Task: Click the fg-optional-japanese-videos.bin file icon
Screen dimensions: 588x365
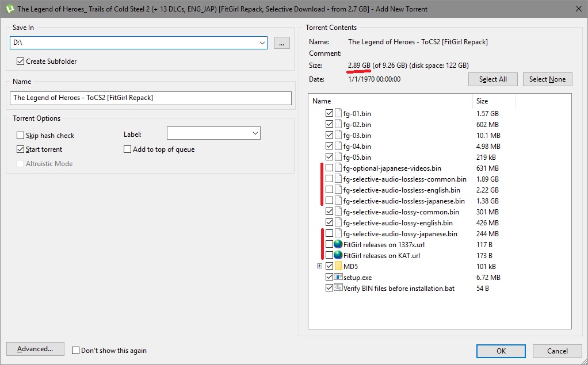Action: [338, 168]
